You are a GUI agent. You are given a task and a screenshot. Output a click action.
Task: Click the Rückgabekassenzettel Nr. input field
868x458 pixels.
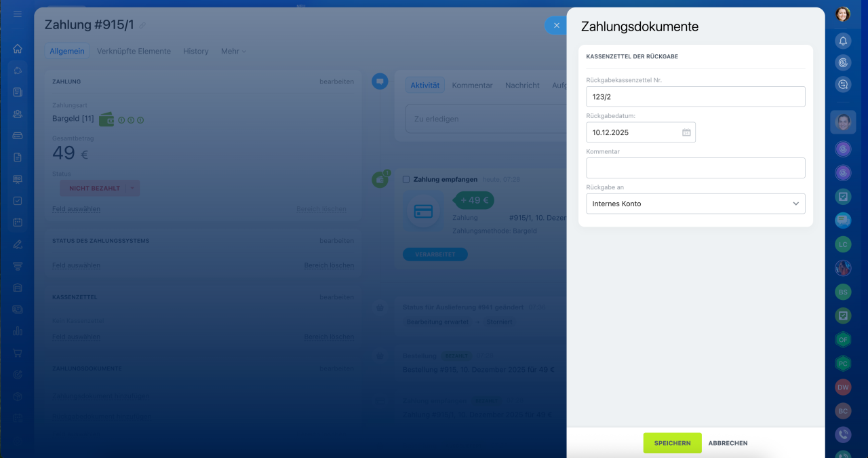pos(696,96)
